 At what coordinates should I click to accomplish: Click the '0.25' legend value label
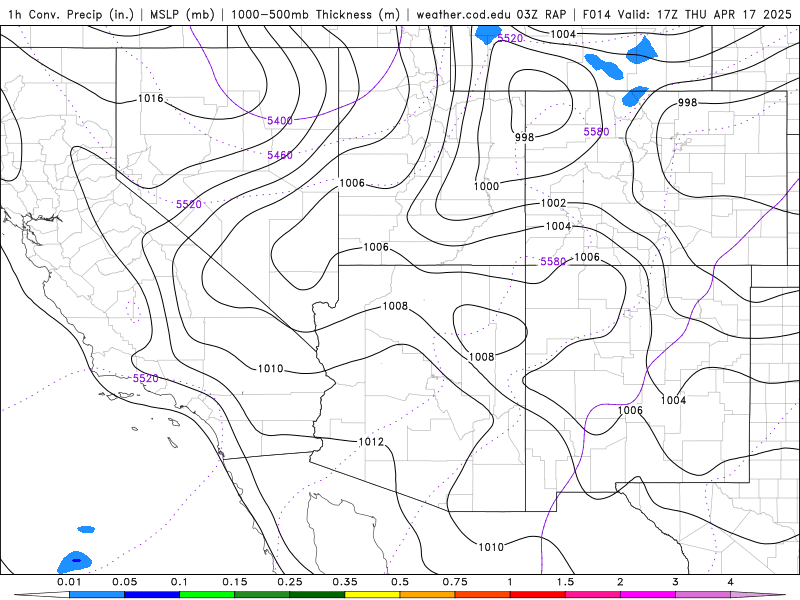point(290,582)
